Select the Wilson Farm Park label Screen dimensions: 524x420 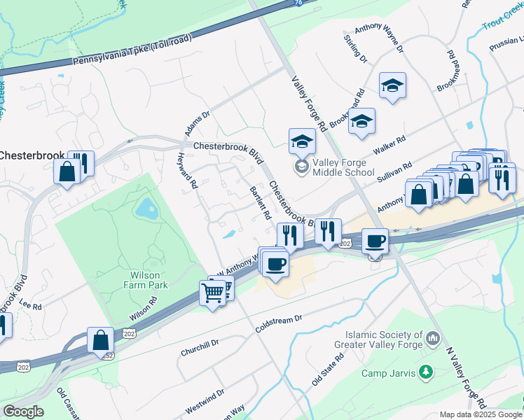(x=146, y=280)
